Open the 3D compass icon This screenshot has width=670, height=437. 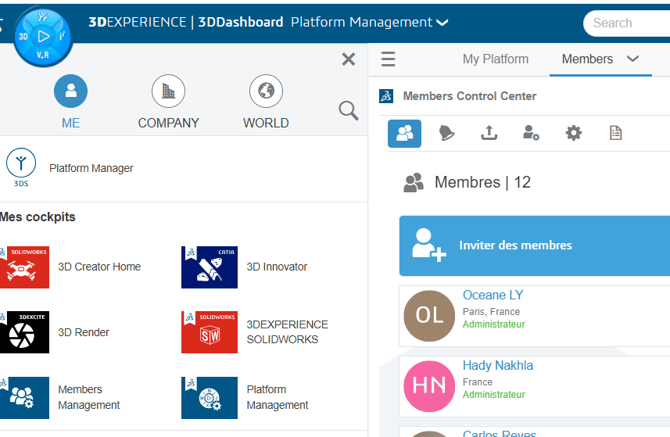pos(42,37)
